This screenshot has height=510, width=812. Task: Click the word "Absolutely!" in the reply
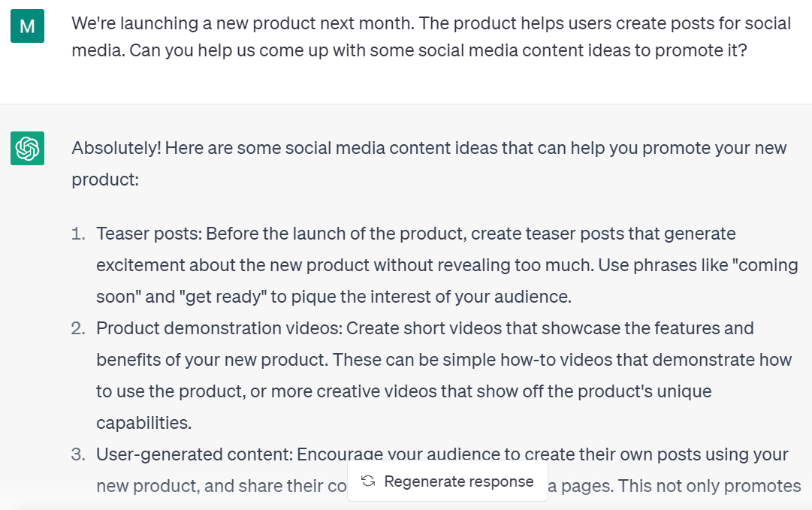click(116, 148)
